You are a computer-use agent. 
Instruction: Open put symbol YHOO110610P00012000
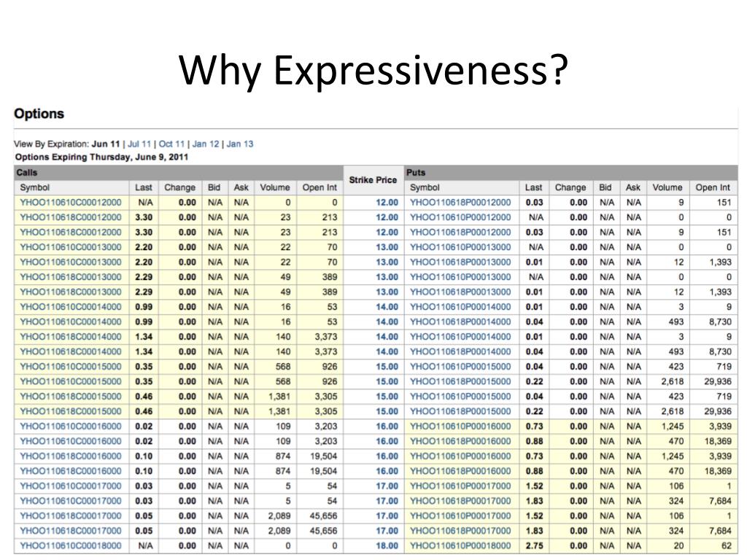(460, 217)
